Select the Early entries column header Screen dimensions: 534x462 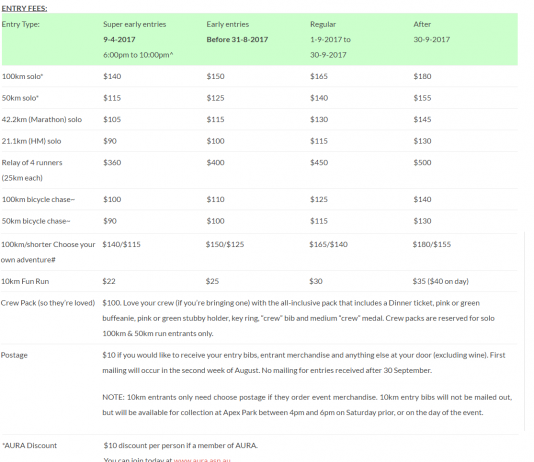tap(227, 25)
